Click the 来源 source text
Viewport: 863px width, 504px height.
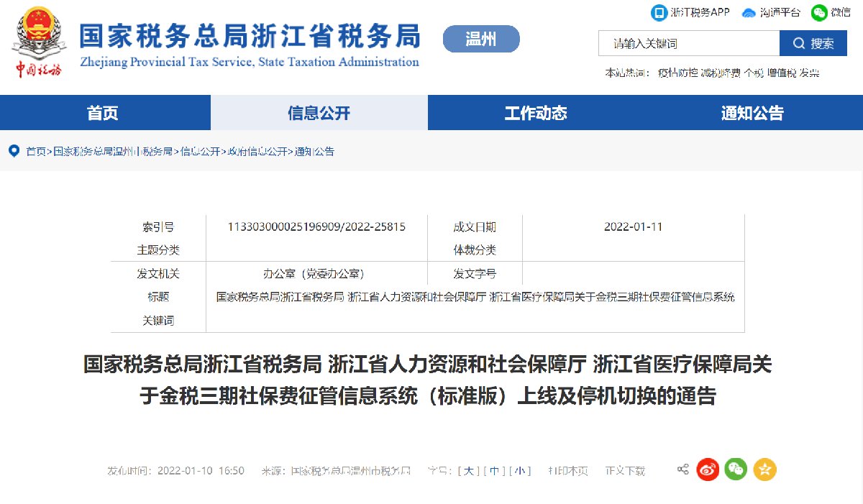coord(335,471)
